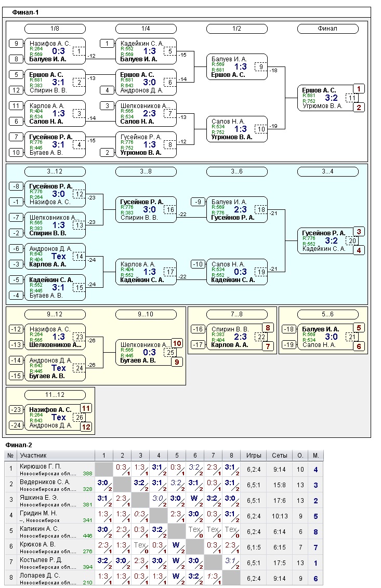Click dashed match number 20 box

tap(352, 241)
